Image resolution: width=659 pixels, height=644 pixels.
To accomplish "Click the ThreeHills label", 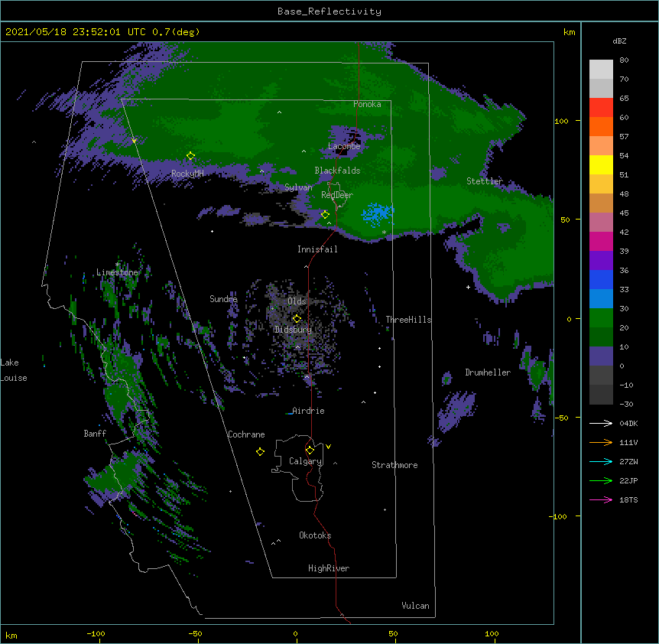I will pos(408,320).
